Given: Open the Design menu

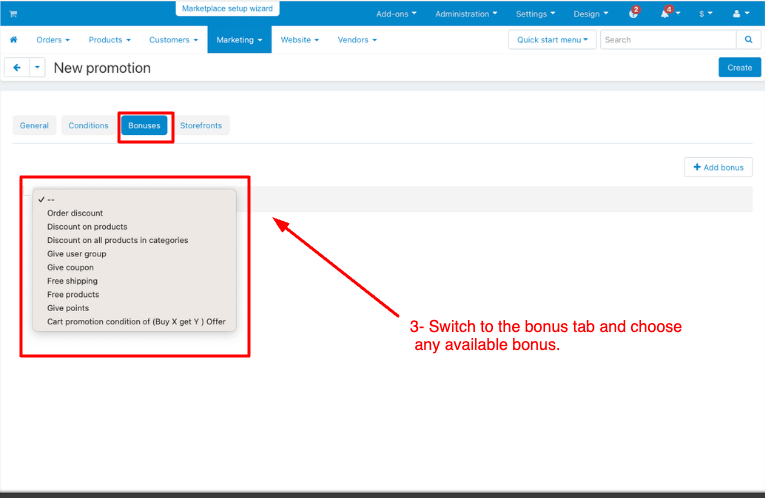Looking at the screenshot, I should click(x=591, y=14).
